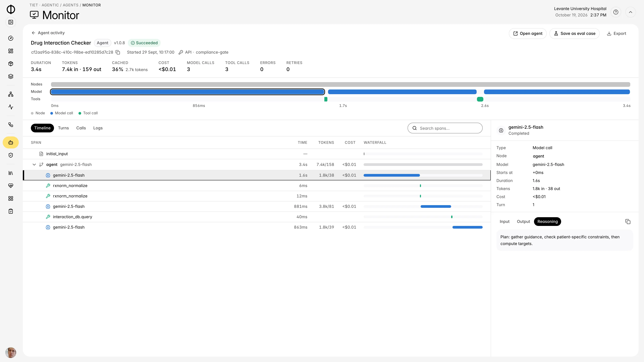Show the Output tab in details
Viewport: 644px width, 362px height.
click(x=523, y=222)
